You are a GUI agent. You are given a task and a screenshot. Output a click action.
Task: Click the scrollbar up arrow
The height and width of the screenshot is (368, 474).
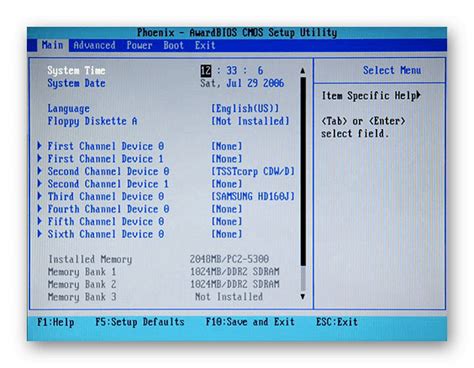[x=303, y=70]
